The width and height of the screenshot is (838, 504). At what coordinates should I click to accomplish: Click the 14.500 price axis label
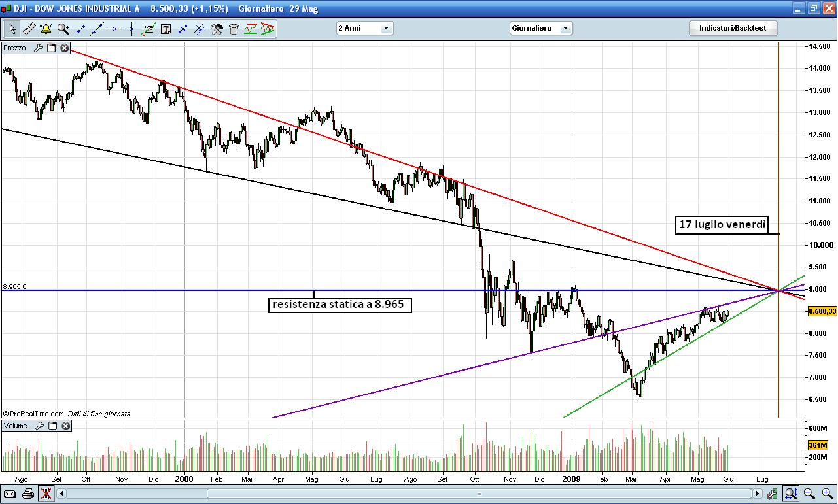point(820,47)
